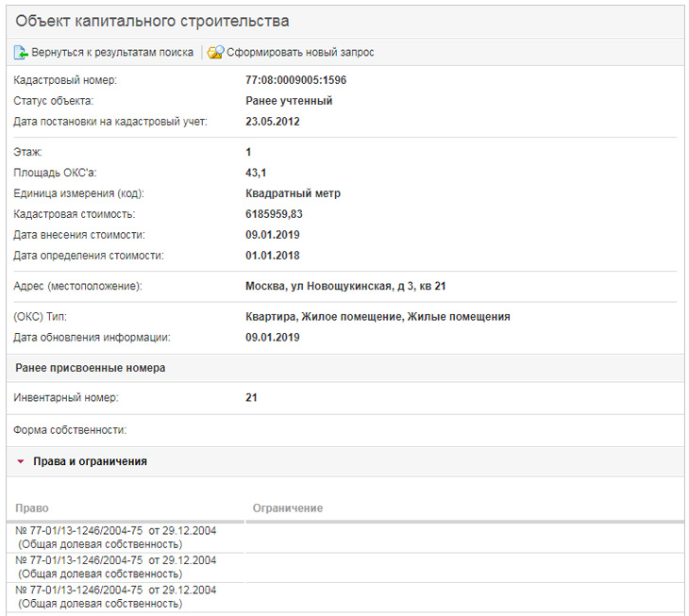Click the 'Право' column header
The height and width of the screenshot is (616, 689).
pyautogui.click(x=31, y=508)
